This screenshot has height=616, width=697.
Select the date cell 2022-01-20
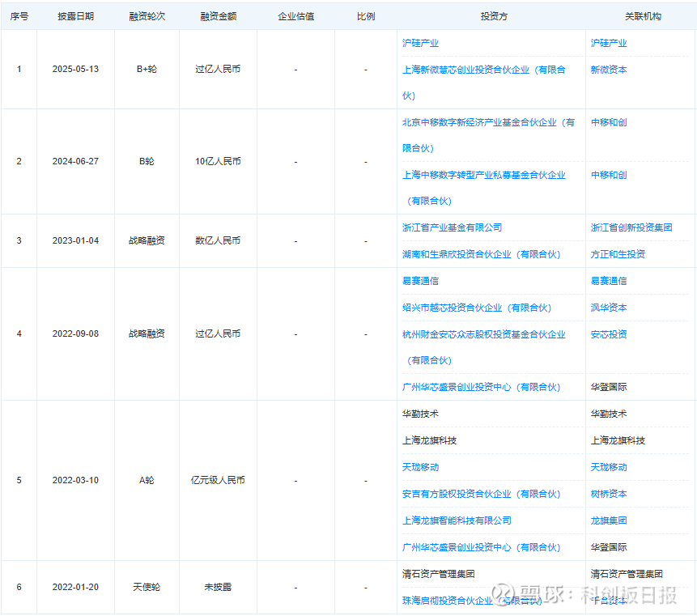pyautogui.click(x=75, y=587)
